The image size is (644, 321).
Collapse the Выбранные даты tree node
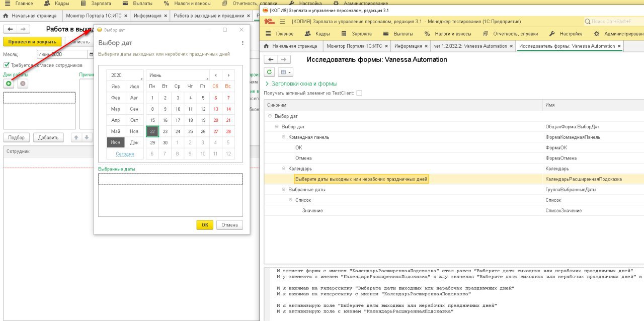coord(284,190)
